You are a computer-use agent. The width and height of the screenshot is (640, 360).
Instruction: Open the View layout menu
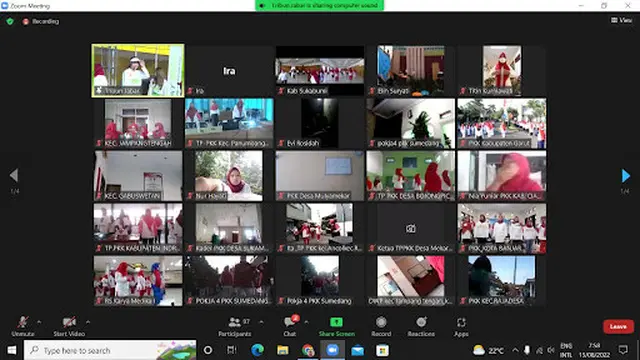click(x=621, y=20)
